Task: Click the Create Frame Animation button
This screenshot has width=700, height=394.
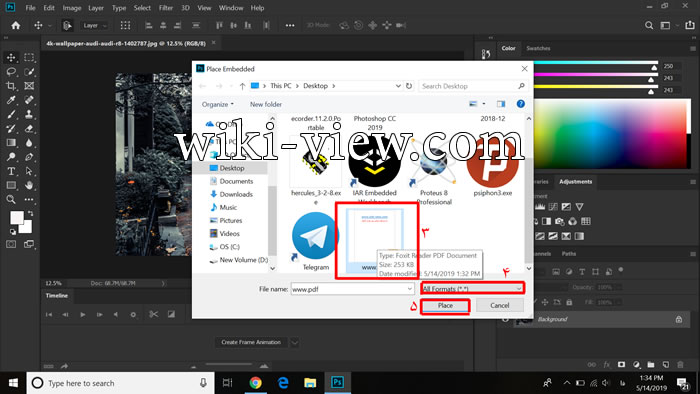Action: coord(251,343)
